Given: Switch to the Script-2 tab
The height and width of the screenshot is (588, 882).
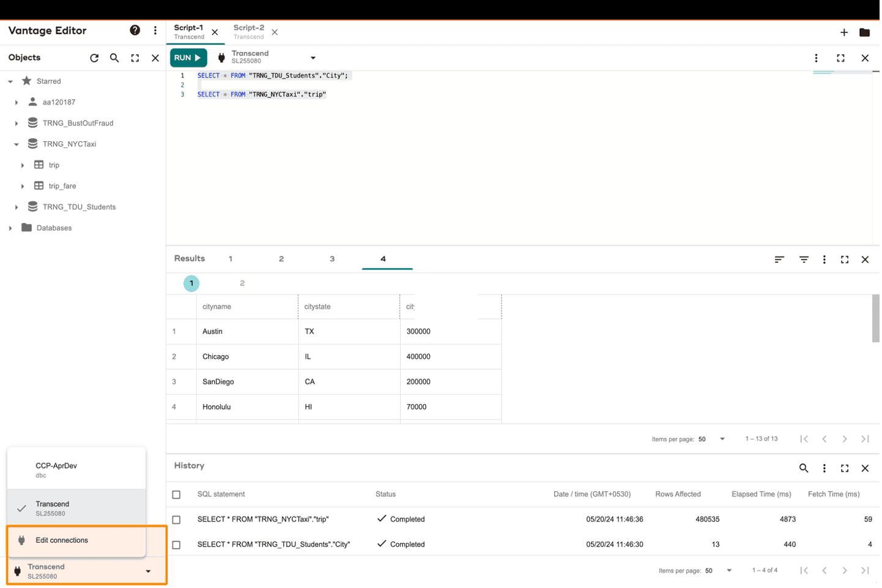Looking at the screenshot, I should (249, 32).
